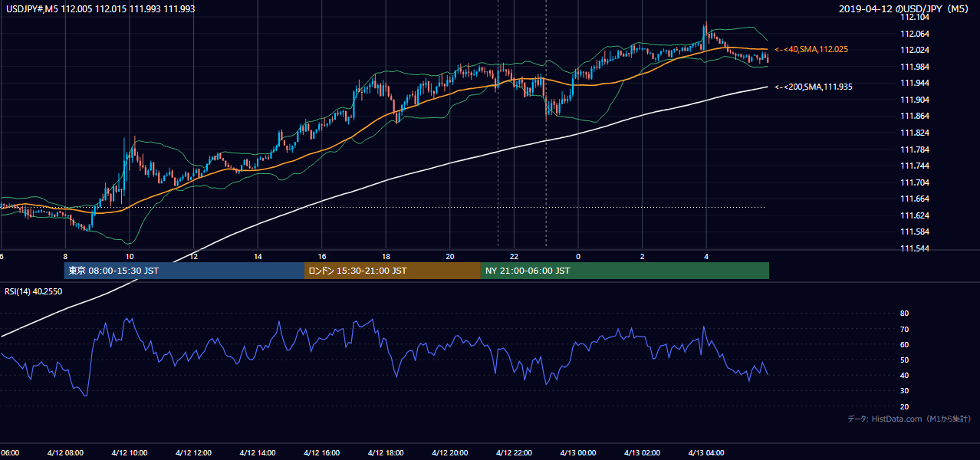
Task: Click the 4/13 02:00 time axis label
Action: tap(642, 453)
